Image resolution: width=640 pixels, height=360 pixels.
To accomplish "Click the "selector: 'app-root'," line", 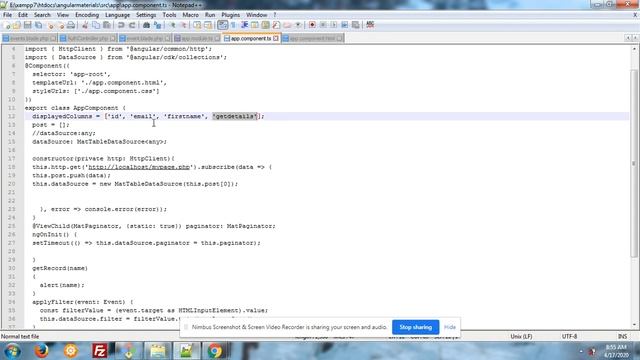I will [71, 74].
